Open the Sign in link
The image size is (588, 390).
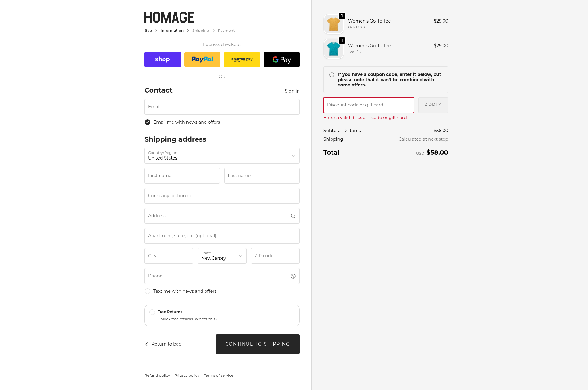pos(292,91)
